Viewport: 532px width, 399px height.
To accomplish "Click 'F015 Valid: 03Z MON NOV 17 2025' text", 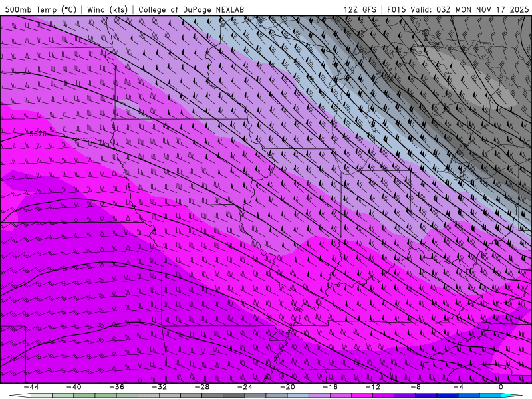I will [x=458, y=9].
